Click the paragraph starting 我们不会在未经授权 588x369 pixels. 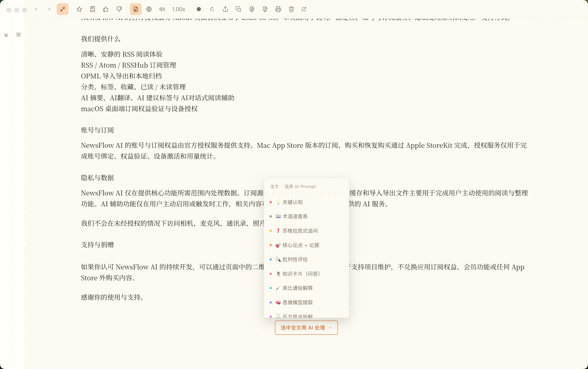click(x=172, y=223)
